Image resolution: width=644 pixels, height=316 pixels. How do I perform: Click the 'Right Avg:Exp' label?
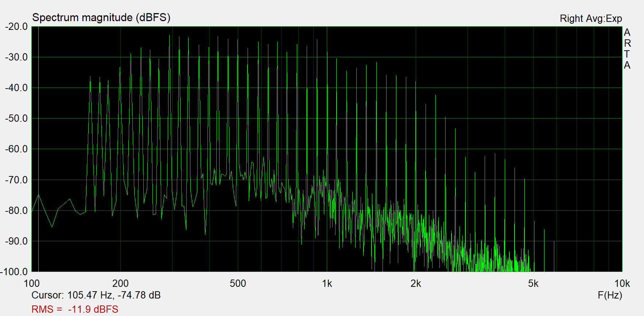[x=591, y=19]
